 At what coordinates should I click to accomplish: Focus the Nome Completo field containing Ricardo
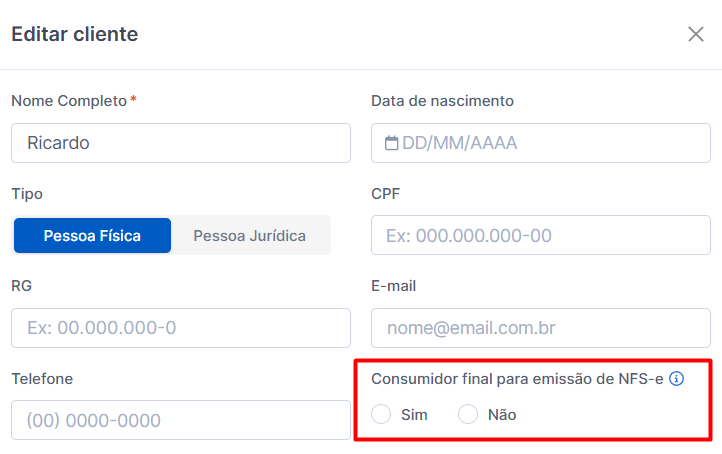180,143
